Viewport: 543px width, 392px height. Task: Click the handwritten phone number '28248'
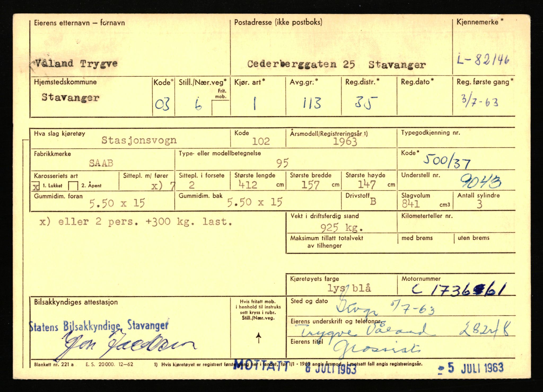click(484, 329)
